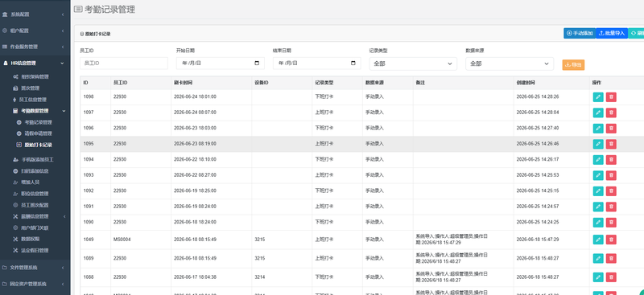Screen dimensions: 644x295
Task: Click employee ID MS0004 in row 1049
Action: tap(122, 240)
